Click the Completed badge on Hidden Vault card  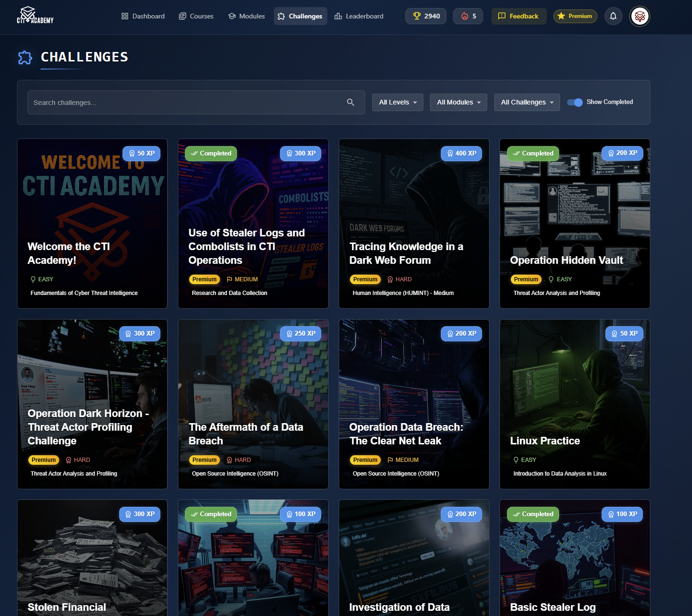tap(533, 153)
